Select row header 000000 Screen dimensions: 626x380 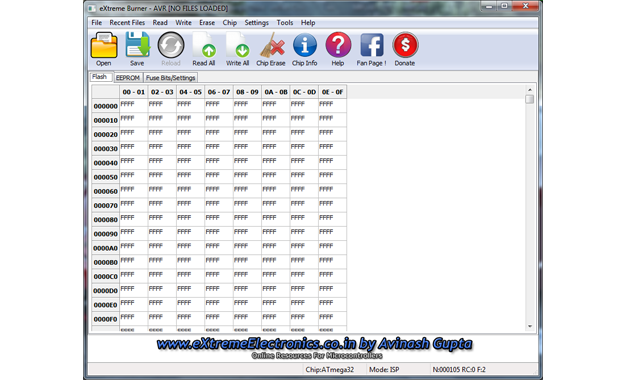(x=105, y=106)
